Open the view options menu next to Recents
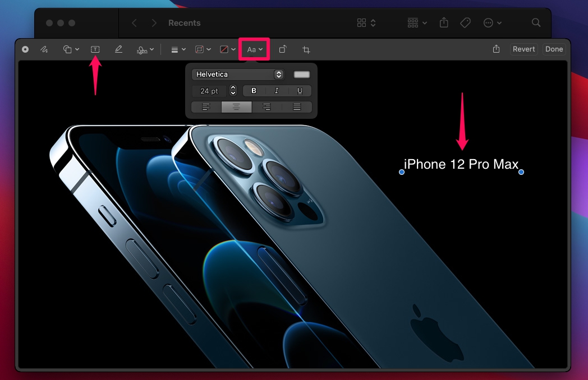588x380 pixels. click(366, 23)
